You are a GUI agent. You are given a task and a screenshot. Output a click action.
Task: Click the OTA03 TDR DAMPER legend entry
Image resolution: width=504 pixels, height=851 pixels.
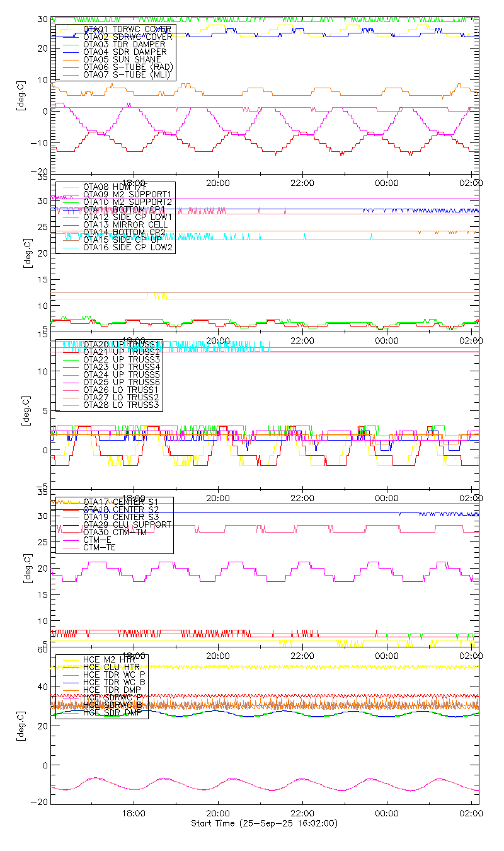pos(124,45)
